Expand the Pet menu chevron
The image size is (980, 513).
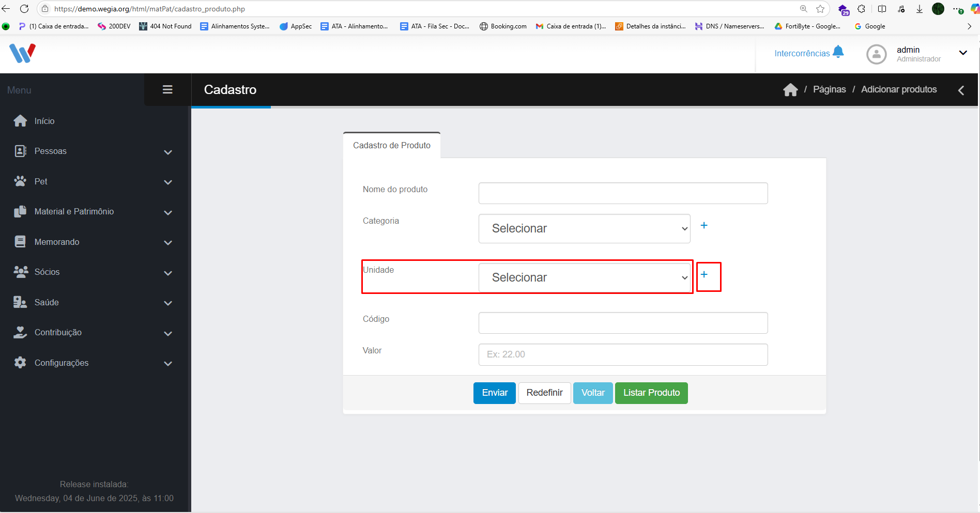point(168,182)
